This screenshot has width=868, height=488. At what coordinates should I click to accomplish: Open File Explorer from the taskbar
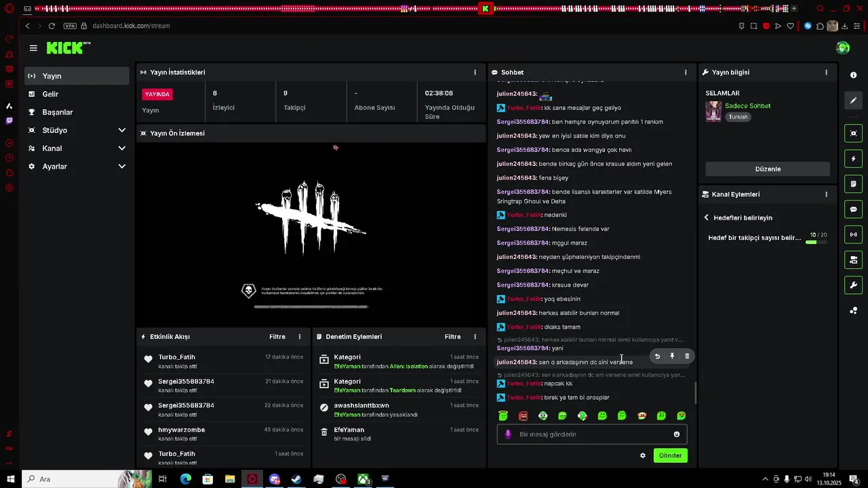coord(230,479)
